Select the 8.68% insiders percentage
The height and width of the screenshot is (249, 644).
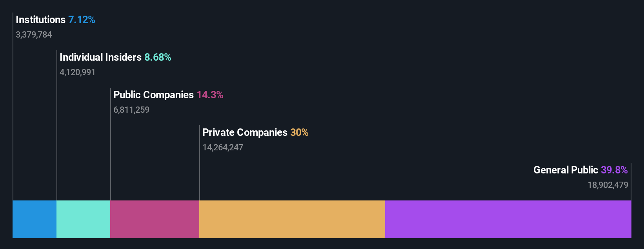[158, 57]
